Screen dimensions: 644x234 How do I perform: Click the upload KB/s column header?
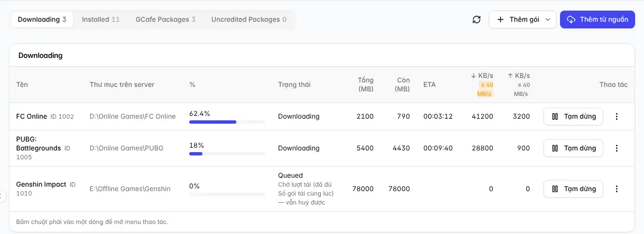pos(518,85)
